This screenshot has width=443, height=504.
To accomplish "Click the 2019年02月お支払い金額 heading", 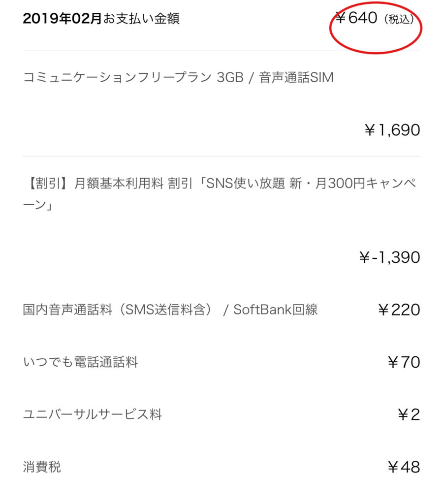I will coord(101,18).
